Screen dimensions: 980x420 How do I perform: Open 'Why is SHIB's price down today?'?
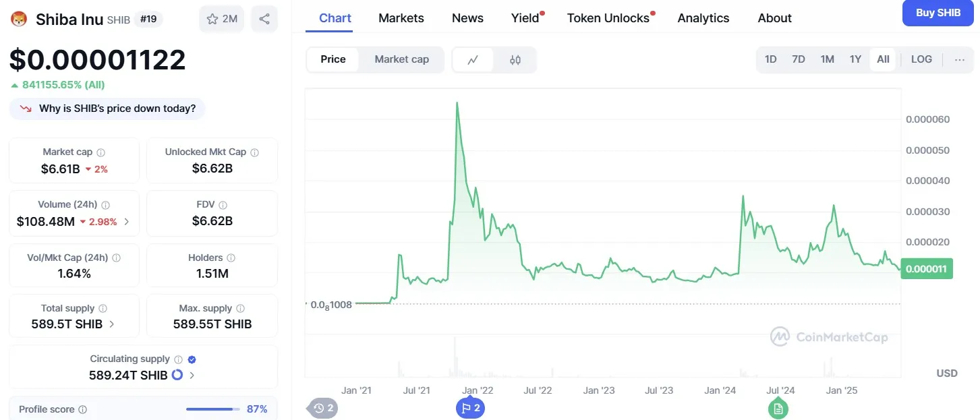coord(107,109)
